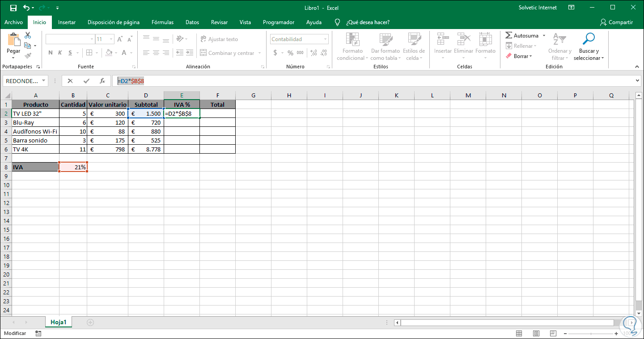Screen dimensions: 644x339
Task: Collapse the ribbon with the caret
Action: coord(637,67)
